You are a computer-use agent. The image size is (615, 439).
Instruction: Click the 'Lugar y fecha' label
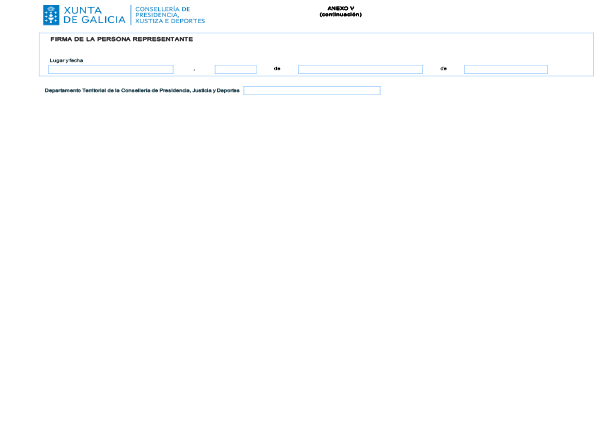pos(66,60)
